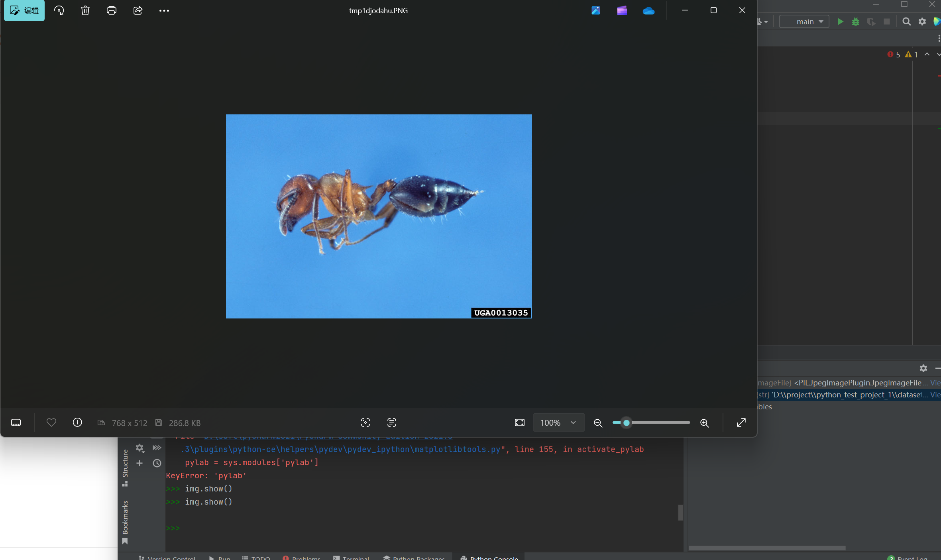Image resolution: width=941 pixels, height=560 pixels.
Task: Show file info with info icon
Action: 77,422
